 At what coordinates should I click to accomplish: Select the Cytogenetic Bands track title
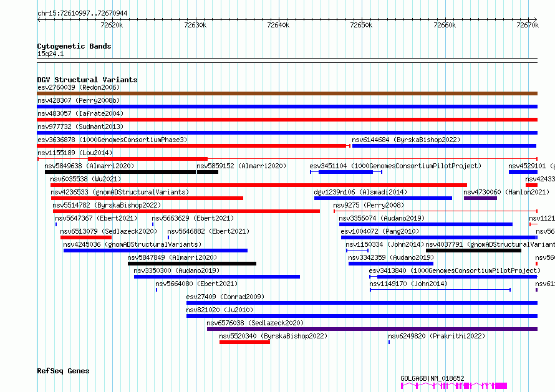(x=74, y=46)
